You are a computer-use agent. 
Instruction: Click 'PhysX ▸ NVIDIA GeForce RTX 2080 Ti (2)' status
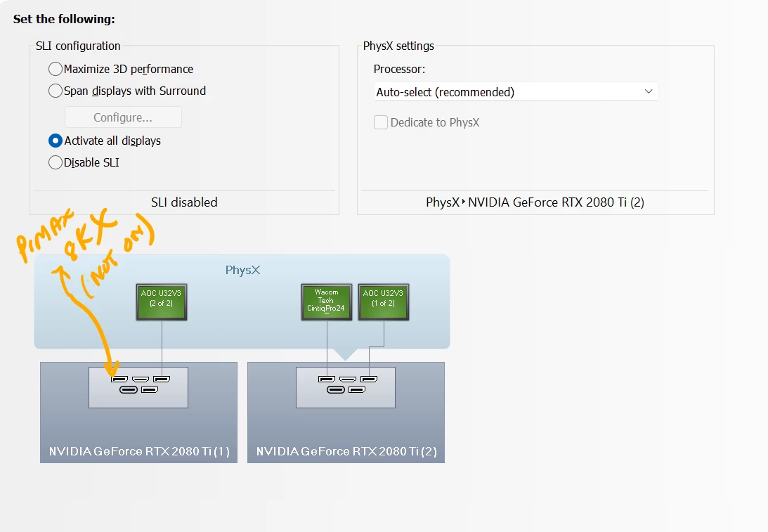(x=535, y=202)
